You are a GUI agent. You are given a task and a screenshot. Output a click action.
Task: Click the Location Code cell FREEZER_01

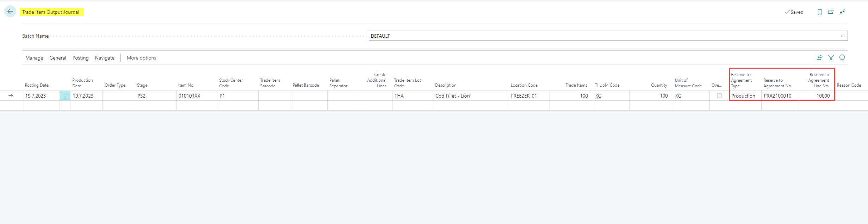tap(528, 96)
